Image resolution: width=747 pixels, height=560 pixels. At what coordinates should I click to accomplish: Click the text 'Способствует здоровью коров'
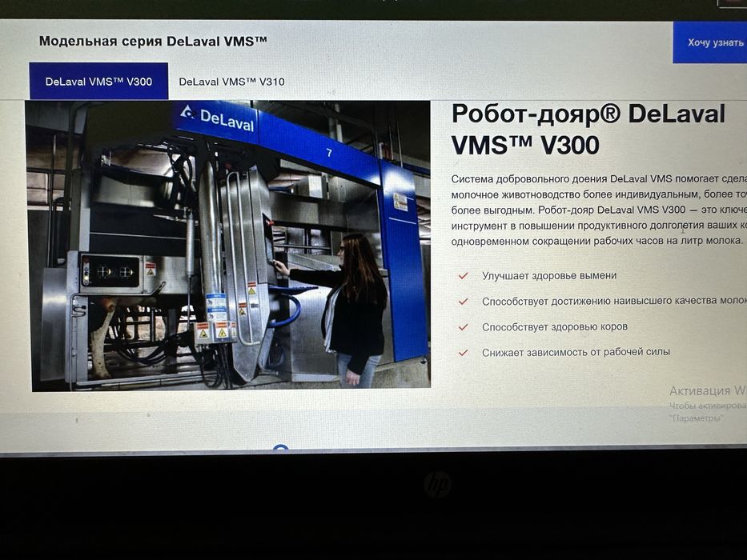pos(555,326)
